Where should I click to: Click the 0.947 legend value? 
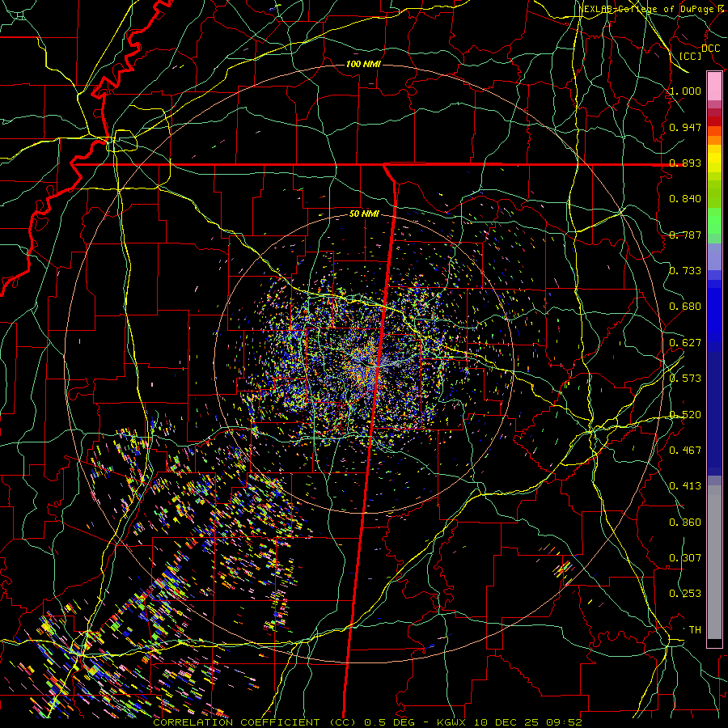685,127
